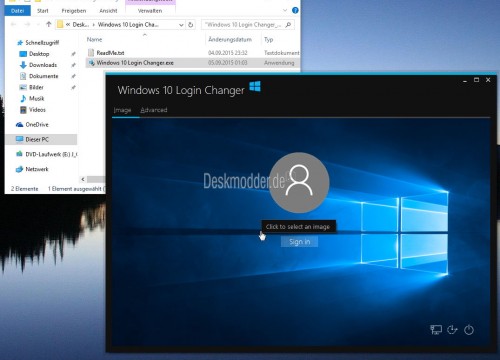Navigate forward in Explorer
Image resolution: width=500 pixels, height=360 pixels.
(27, 24)
